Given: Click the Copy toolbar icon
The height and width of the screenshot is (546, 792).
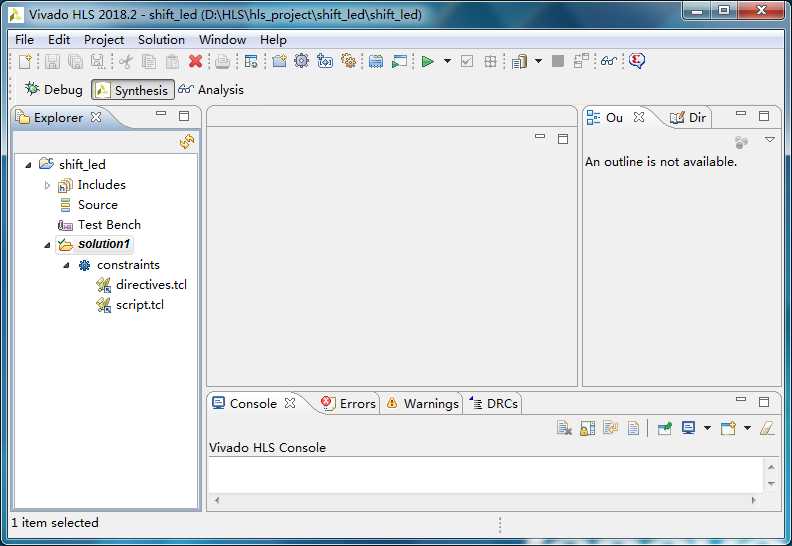Looking at the screenshot, I should (x=148, y=61).
